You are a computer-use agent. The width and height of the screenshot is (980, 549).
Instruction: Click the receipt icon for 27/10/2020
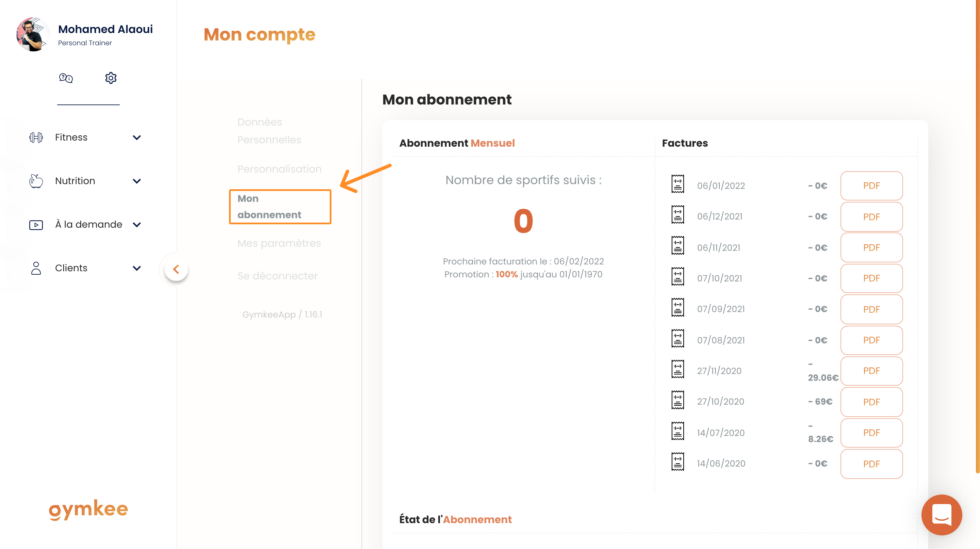click(x=677, y=400)
